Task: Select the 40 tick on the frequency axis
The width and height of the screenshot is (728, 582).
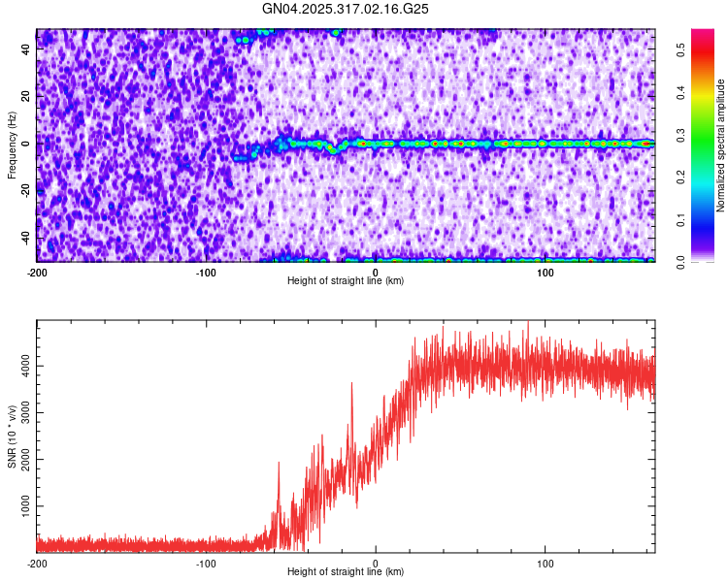Action: point(27,49)
